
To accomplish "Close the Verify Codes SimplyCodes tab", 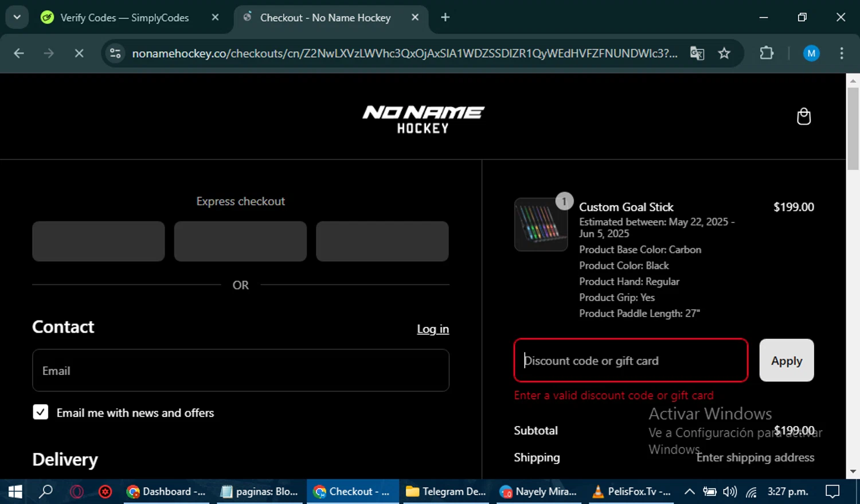I will point(215,17).
